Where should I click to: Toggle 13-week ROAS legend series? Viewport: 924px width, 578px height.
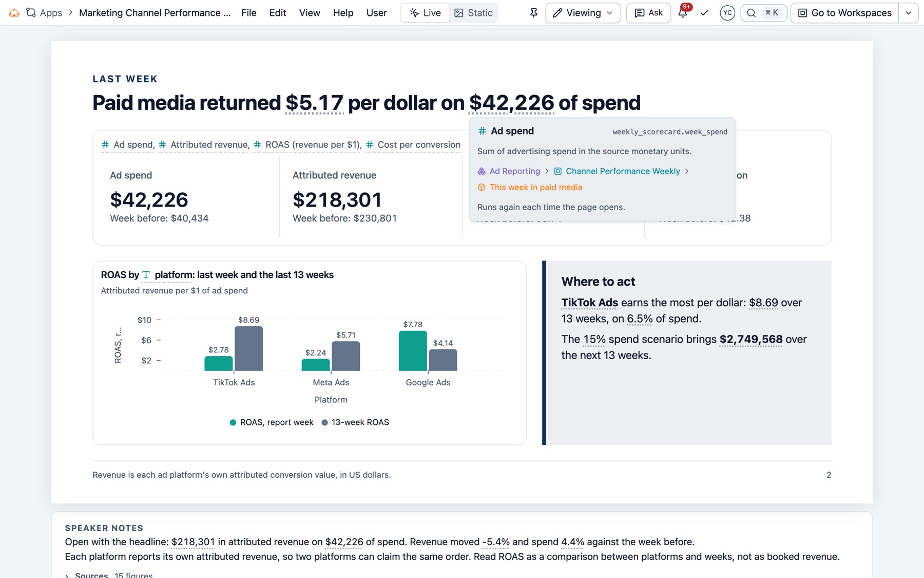[355, 422]
